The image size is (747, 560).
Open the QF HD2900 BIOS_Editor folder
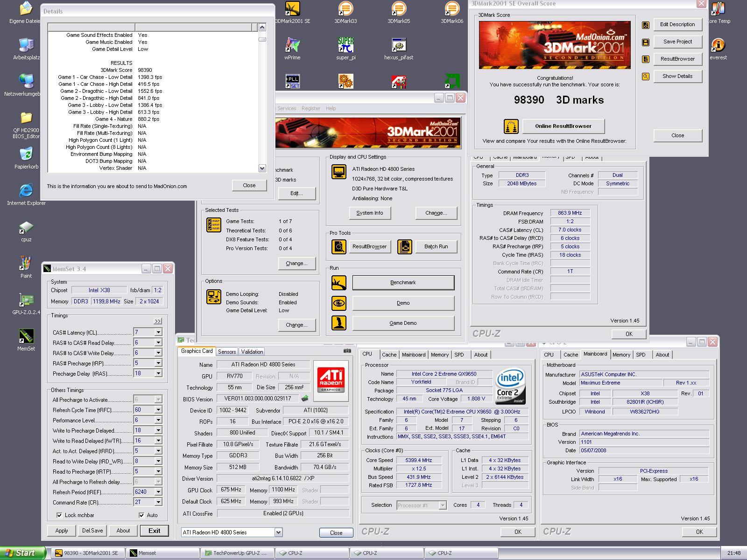click(26, 125)
